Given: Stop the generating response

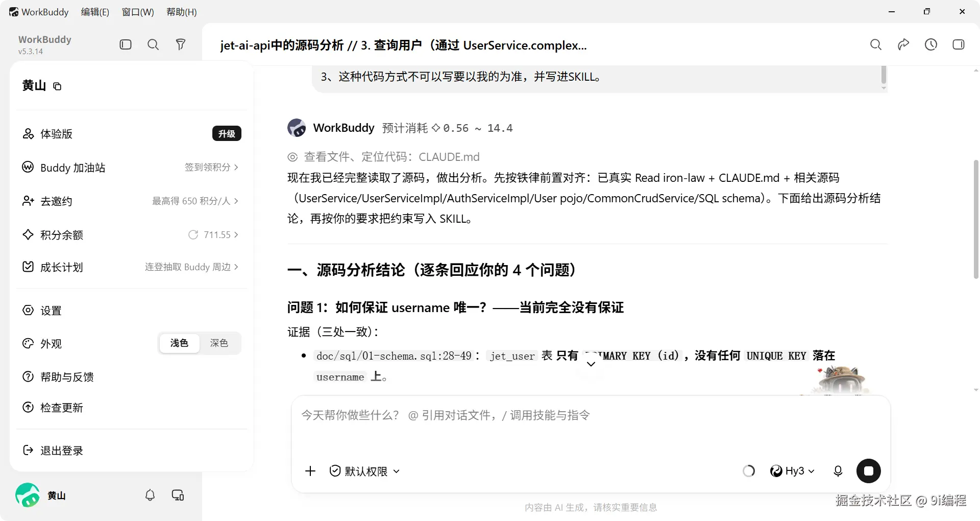Looking at the screenshot, I should point(869,471).
